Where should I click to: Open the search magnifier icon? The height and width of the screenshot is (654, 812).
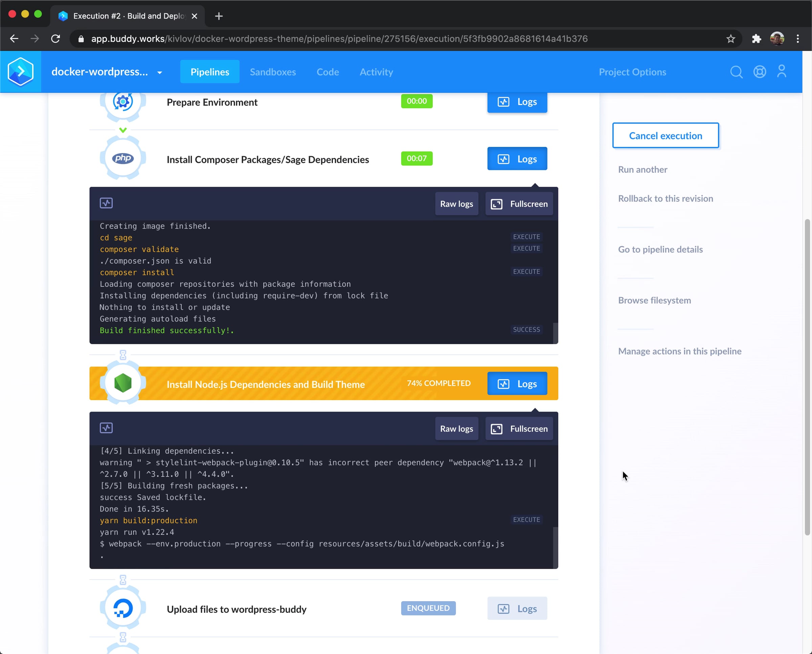(736, 71)
